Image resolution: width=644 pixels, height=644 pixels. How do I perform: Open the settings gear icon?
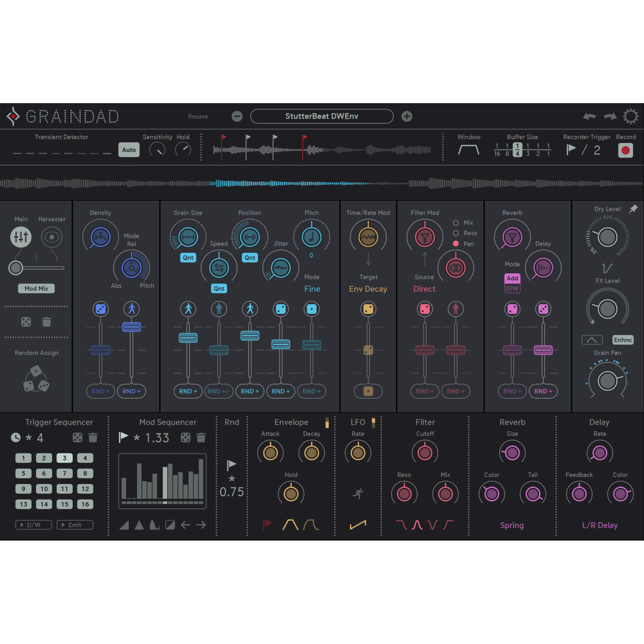630,116
